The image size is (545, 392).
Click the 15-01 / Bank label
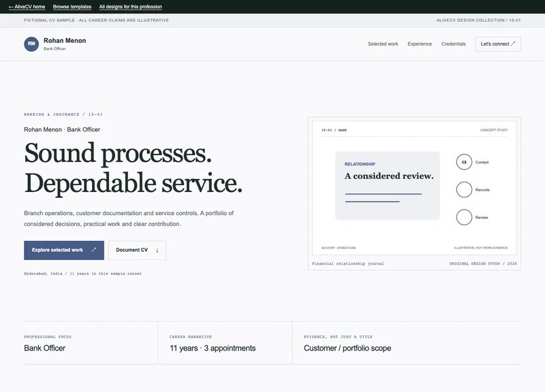334,130
